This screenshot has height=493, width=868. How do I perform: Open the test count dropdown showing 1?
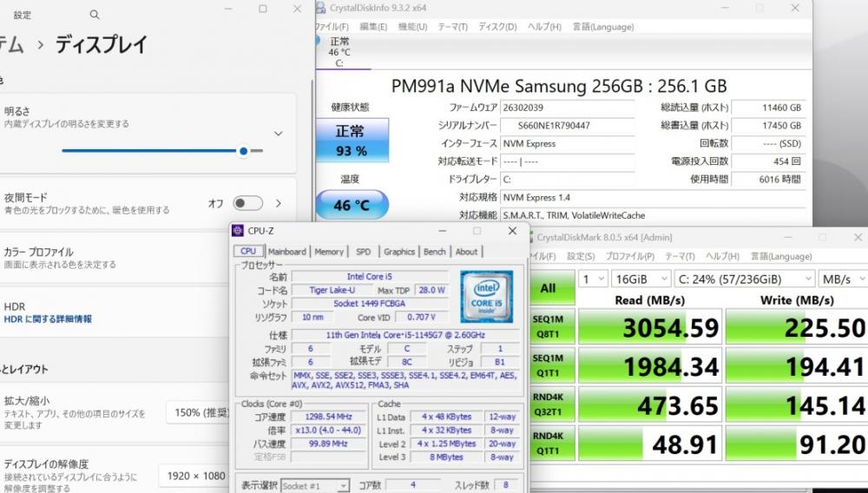(594, 279)
